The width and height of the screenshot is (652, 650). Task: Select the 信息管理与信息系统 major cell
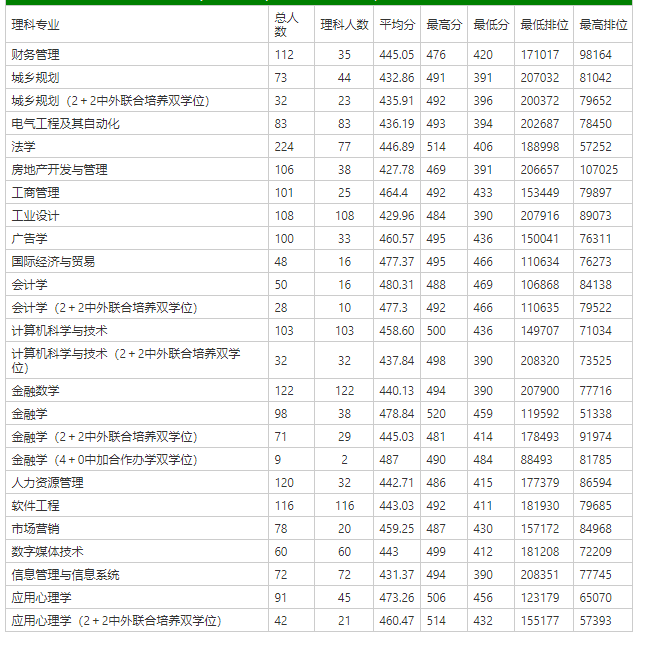click(x=66, y=575)
